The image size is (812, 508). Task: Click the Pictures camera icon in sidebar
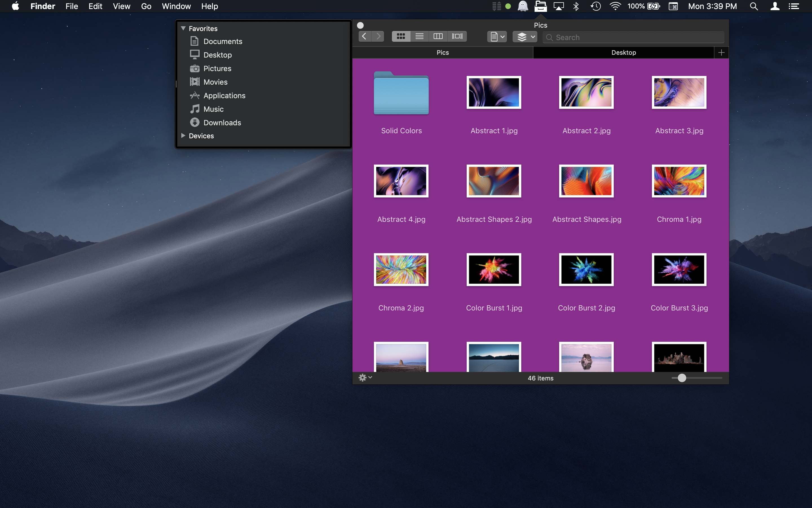pos(195,69)
